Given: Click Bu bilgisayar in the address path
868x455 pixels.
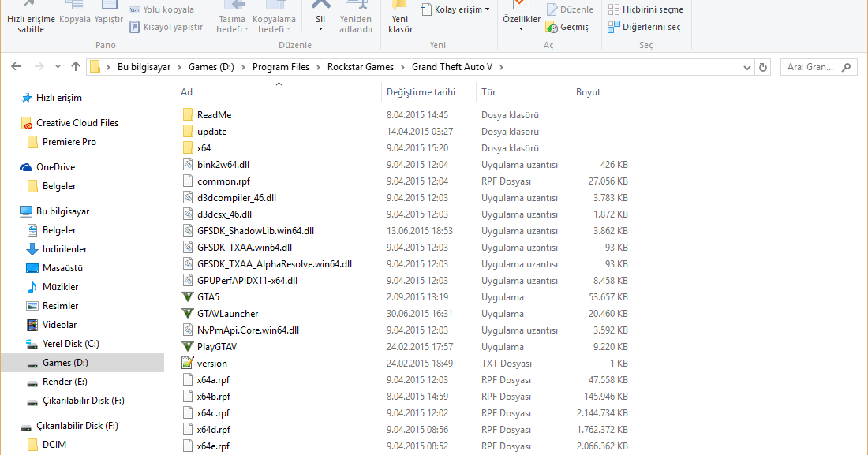Looking at the screenshot, I should pos(144,67).
